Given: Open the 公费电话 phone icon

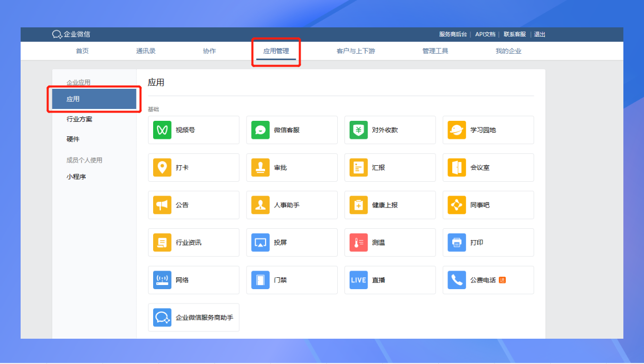Looking at the screenshot, I should click(x=457, y=280).
